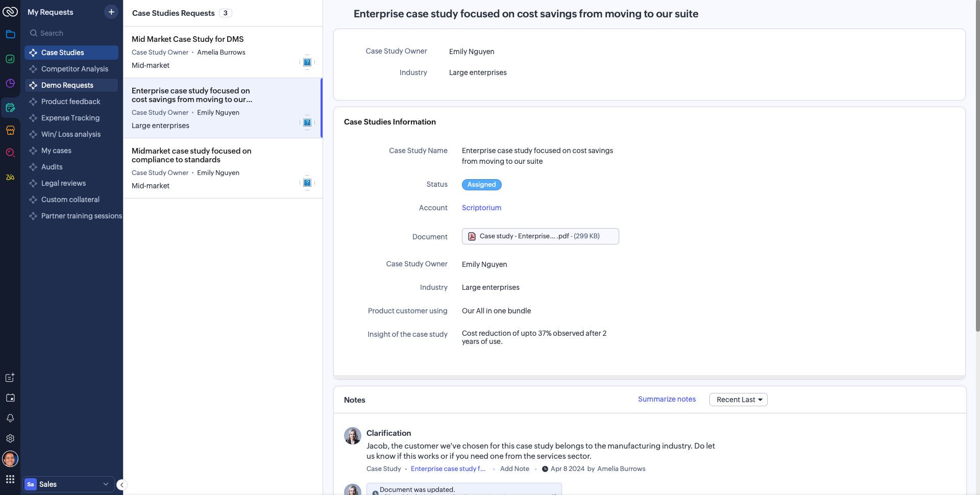Open the Mid Market Case Study for DMS request
Screen dimensions: 980x495
(x=223, y=52)
